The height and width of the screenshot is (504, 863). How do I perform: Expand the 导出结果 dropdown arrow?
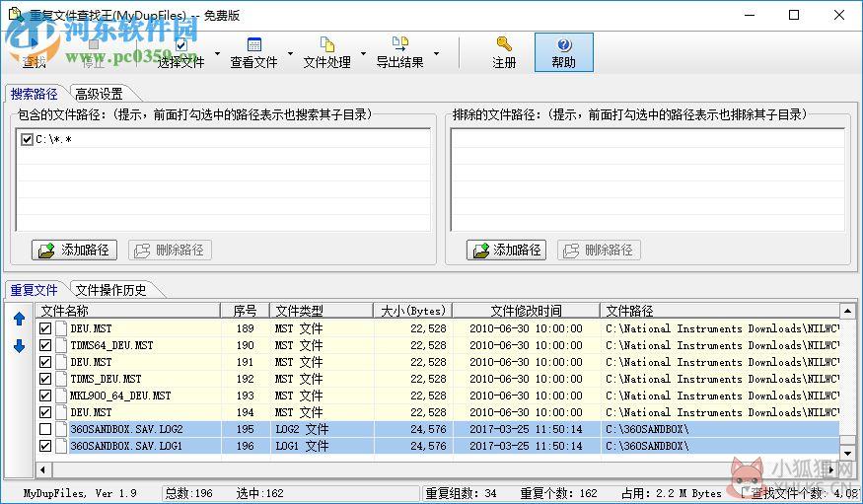pos(437,53)
